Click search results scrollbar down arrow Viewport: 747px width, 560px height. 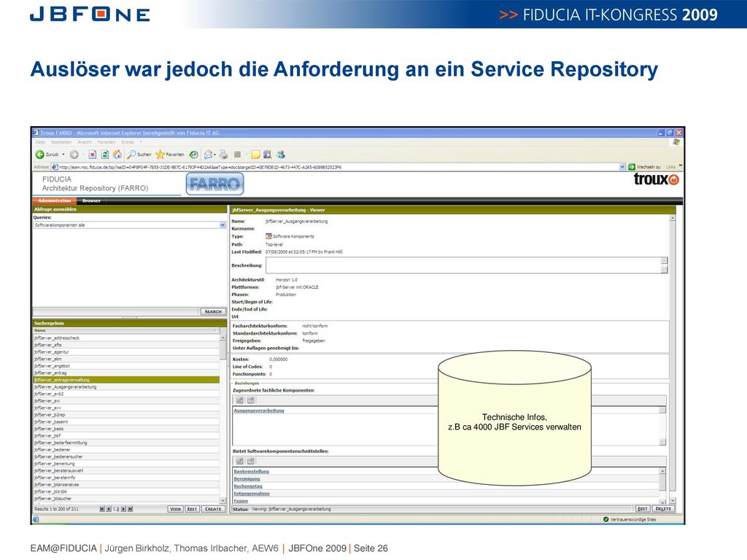point(222,500)
